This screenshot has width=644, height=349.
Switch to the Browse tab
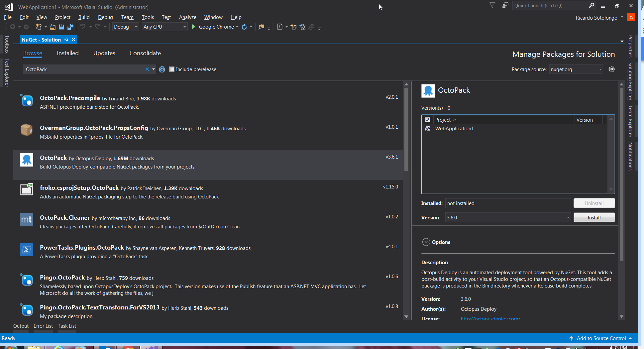[33, 53]
